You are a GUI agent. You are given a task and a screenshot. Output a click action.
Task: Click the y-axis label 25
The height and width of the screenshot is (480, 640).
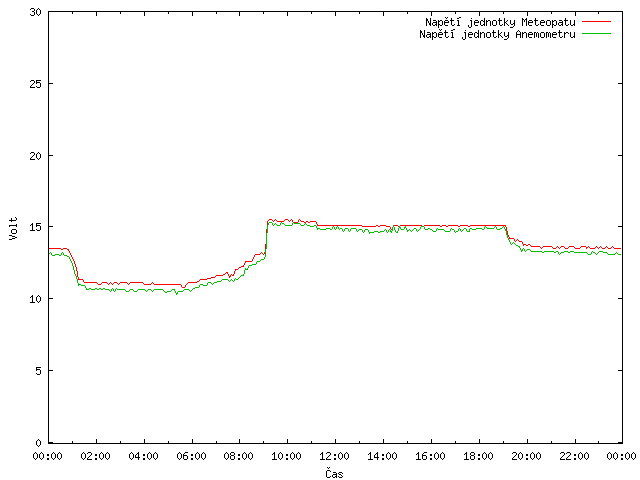tap(36, 84)
